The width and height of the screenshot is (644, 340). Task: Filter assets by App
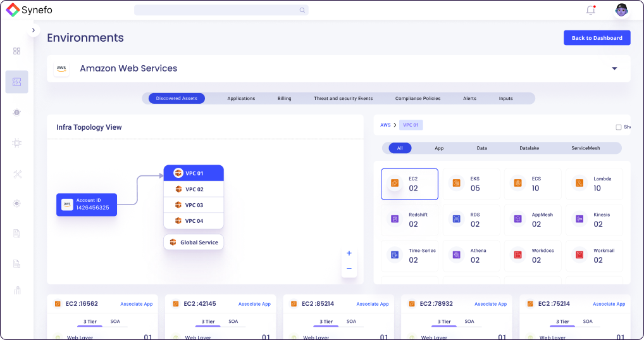click(x=439, y=148)
